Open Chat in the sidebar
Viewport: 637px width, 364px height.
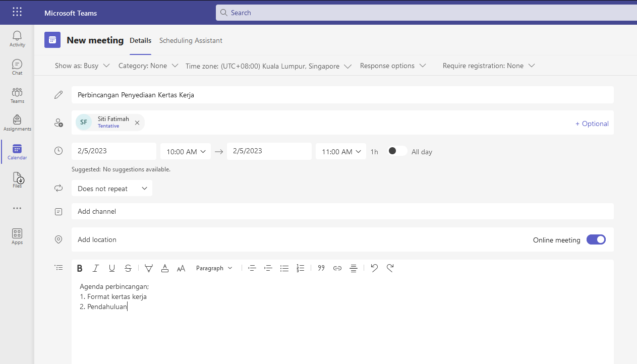coord(17,67)
